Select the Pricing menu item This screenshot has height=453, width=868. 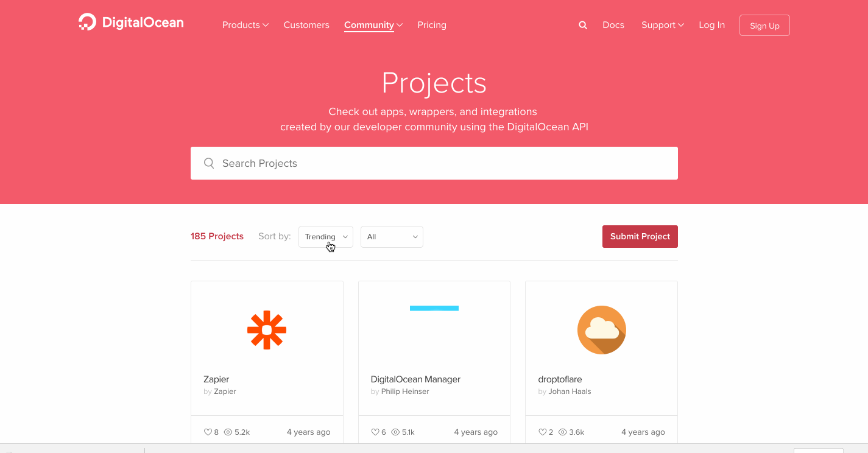point(432,25)
